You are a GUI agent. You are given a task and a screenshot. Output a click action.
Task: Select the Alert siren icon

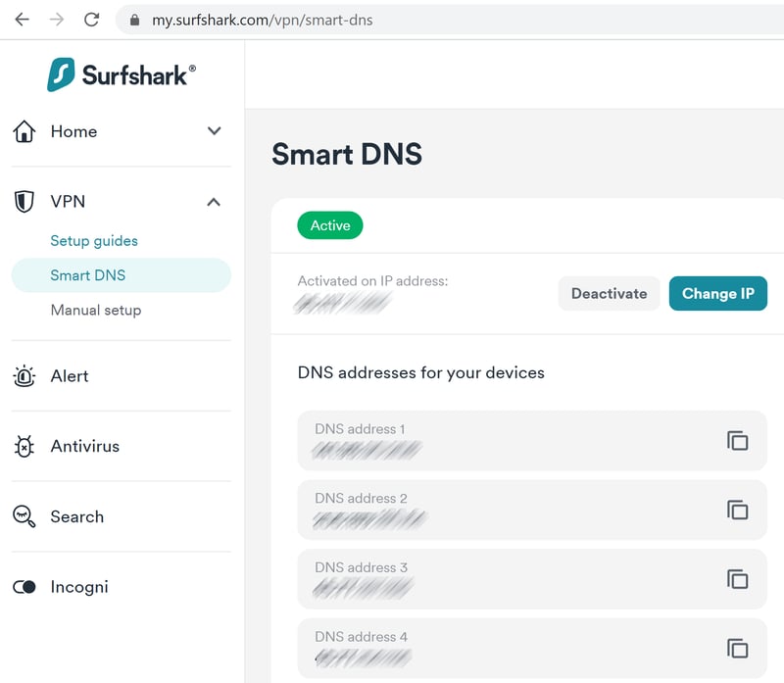(x=24, y=376)
